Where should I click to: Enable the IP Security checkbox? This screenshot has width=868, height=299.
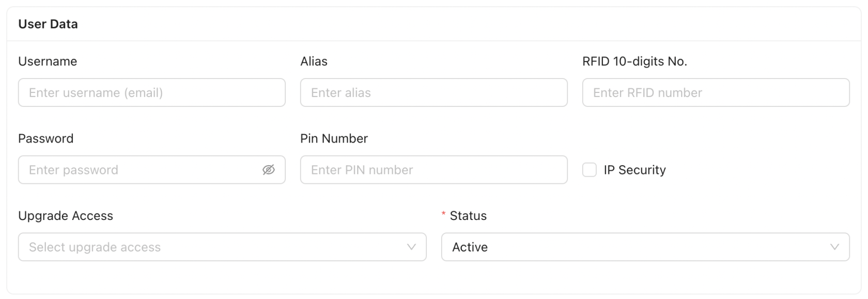[590, 170]
